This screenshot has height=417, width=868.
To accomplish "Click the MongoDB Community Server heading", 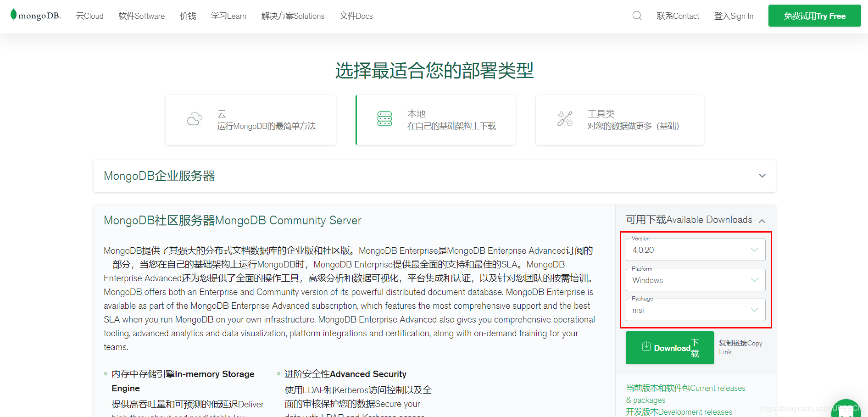I will 233,221.
